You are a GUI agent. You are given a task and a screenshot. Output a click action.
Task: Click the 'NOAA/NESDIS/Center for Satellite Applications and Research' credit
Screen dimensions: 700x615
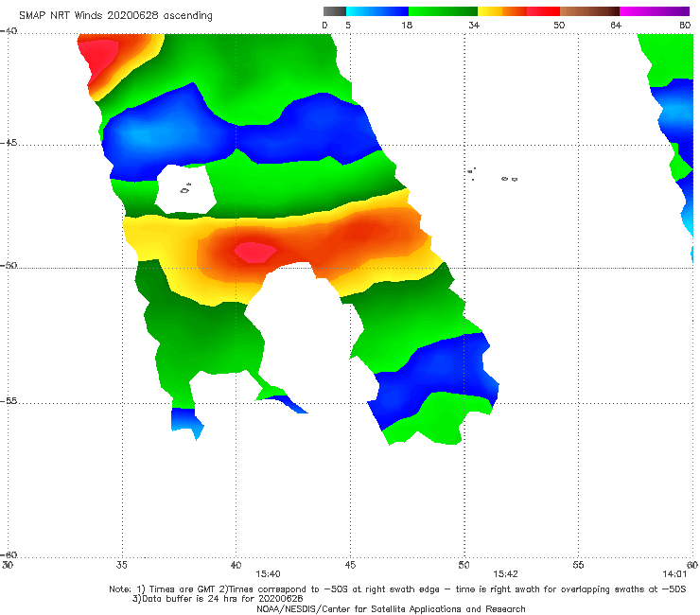(391, 609)
